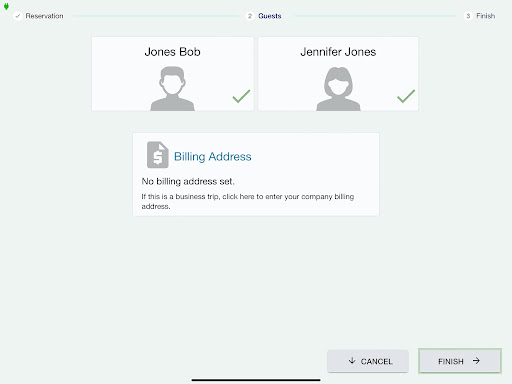Viewport: 512px width, 384px height.
Task: Click the Finish step number circle
Action: (468, 16)
